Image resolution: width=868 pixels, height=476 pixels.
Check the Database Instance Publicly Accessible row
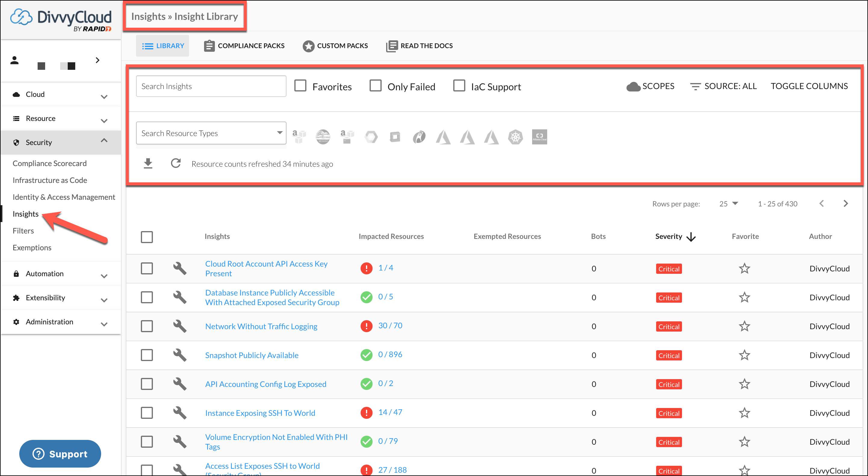pyautogui.click(x=147, y=298)
